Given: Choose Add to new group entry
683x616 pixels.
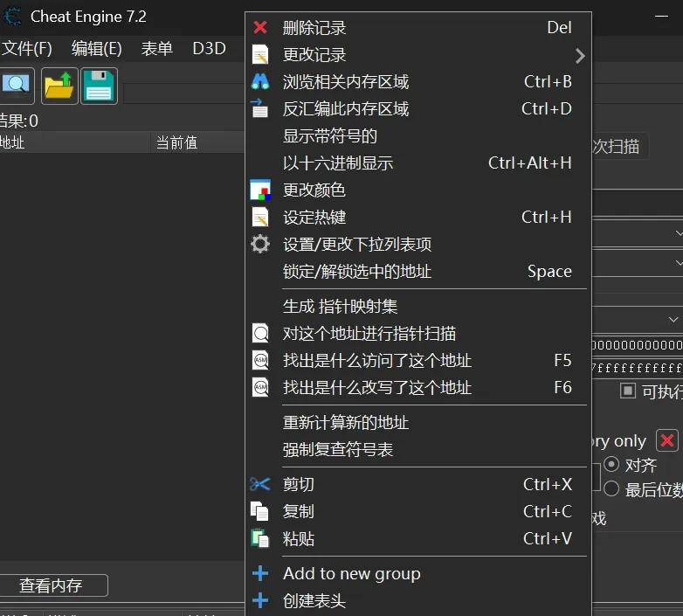Looking at the screenshot, I should point(418,573).
